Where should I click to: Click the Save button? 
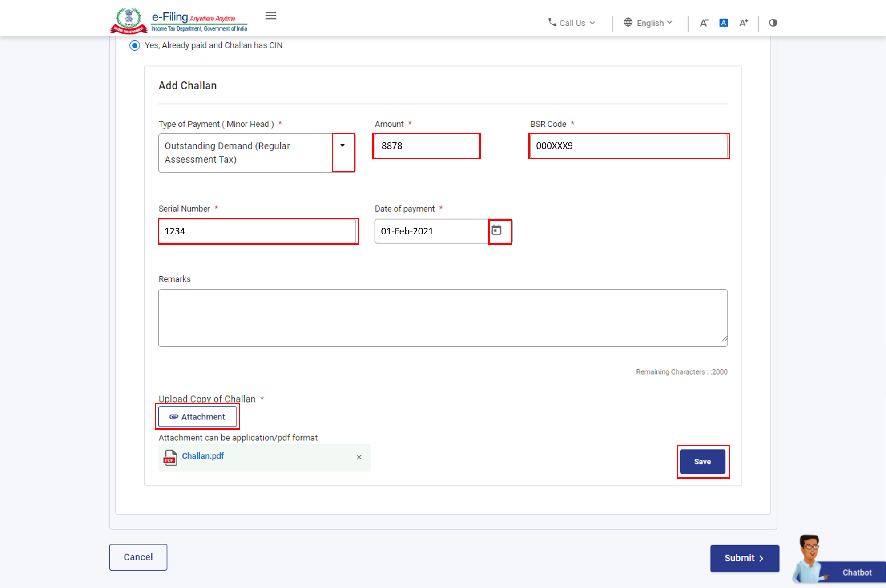(702, 462)
